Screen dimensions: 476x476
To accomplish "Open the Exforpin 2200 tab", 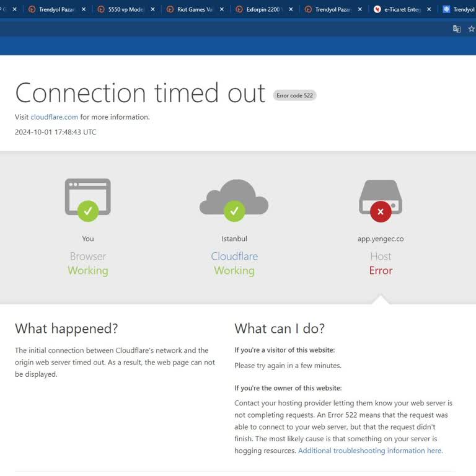I will pyautogui.click(x=263, y=9).
